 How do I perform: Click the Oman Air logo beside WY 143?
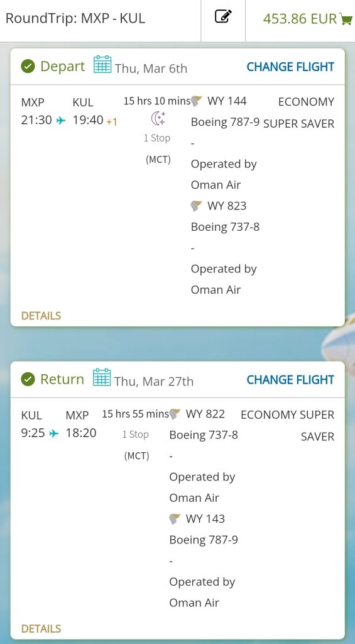click(x=175, y=519)
